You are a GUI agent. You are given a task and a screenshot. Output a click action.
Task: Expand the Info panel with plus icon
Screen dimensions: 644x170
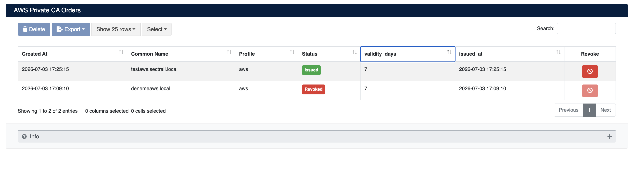[x=609, y=136]
